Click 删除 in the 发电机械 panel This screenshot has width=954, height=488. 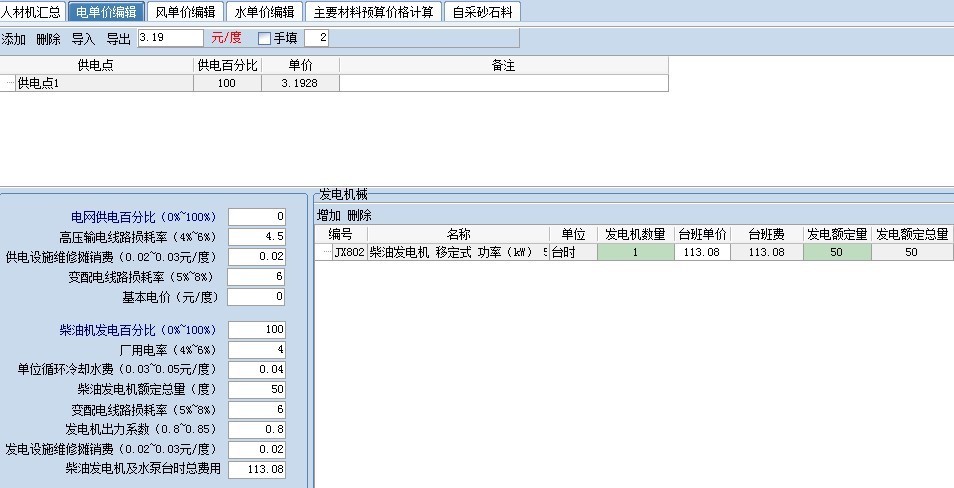359,215
